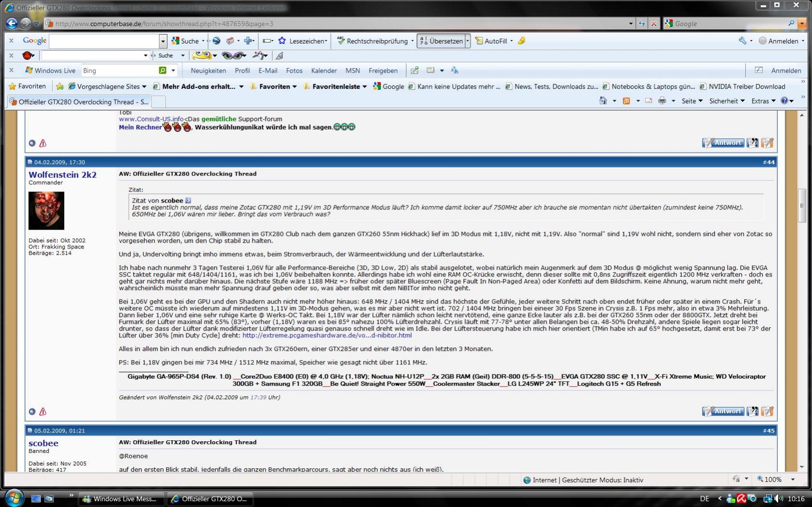
Task: Click the magnifier in the Google search box
Action: [791, 23]
